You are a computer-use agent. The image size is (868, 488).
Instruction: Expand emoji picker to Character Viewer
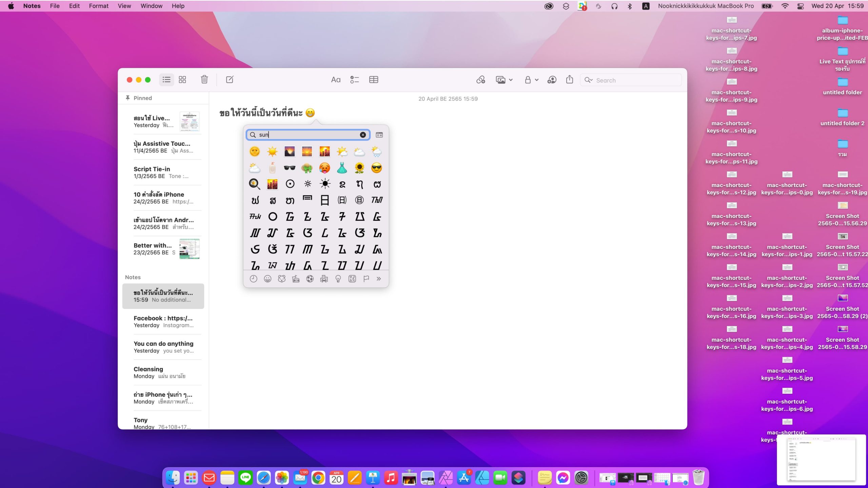point(379,135)
